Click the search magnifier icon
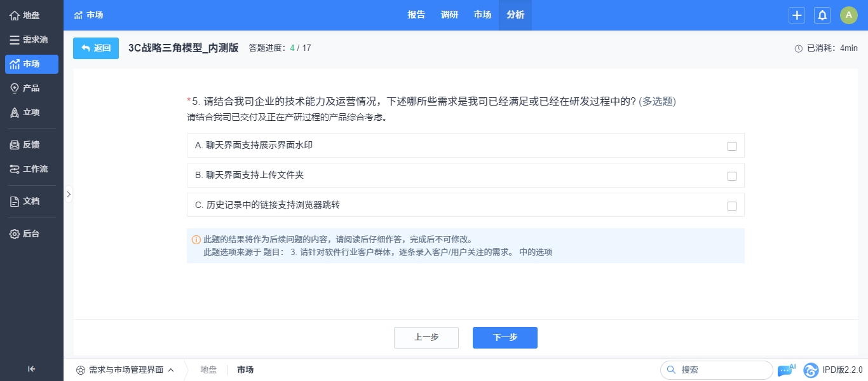The height and width of the screenshot is (381, 868). click(671, 370)
